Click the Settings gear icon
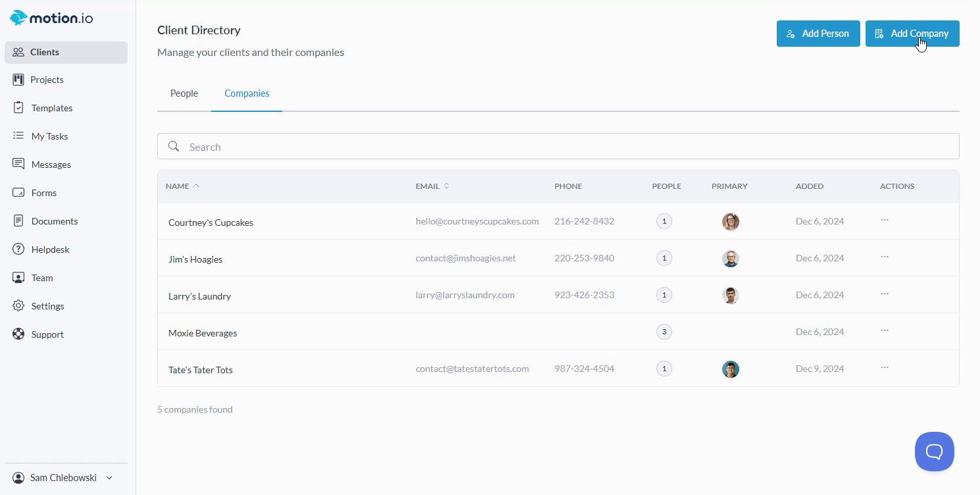Image resolution: width=980 pixels, height=495 pixels. 18,306
